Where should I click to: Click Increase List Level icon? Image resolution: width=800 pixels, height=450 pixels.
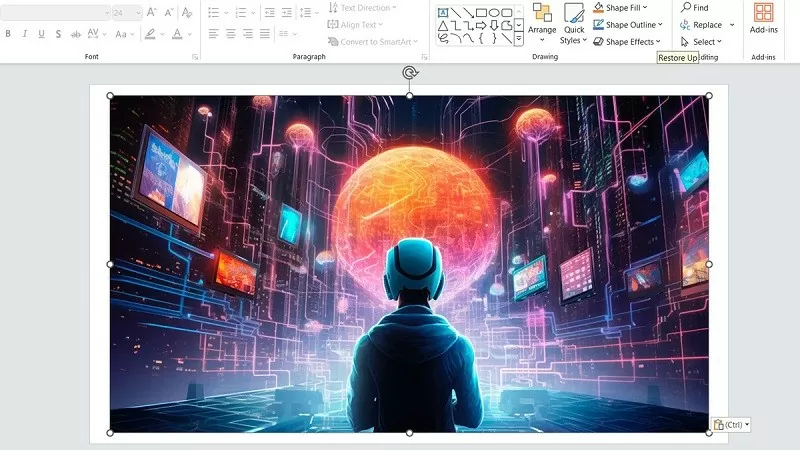(x=287, y=12)
